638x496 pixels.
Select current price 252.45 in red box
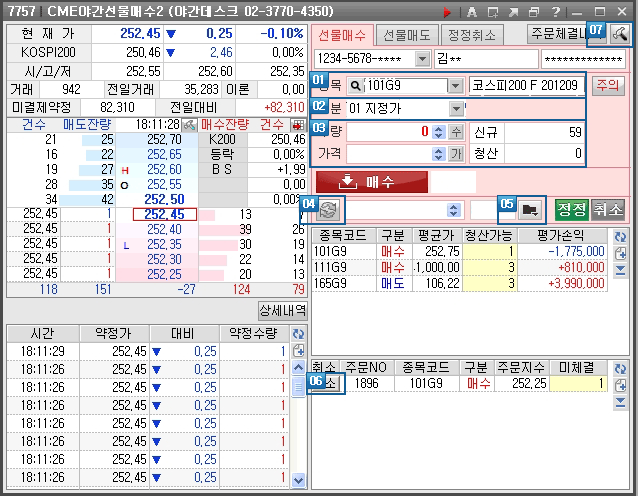(165, 214)
